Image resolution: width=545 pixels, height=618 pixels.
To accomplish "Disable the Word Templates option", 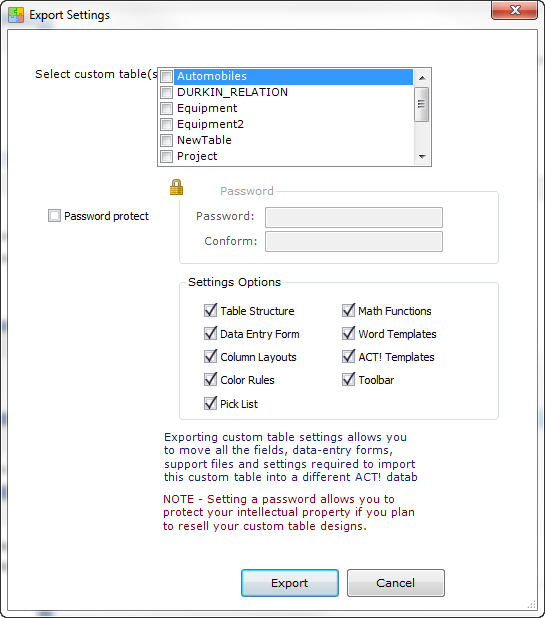I will (348, 333).
